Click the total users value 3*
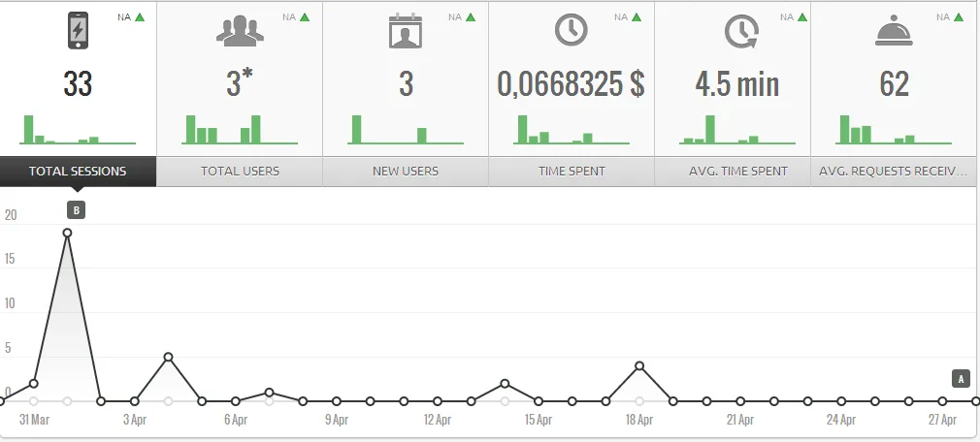This screenshot has width=980, height=442. click(240, 83)
